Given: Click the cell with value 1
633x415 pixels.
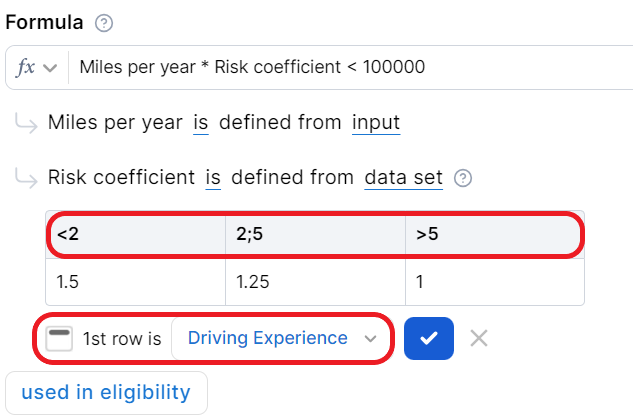Looking at the screenshot, I should point(494,282).
